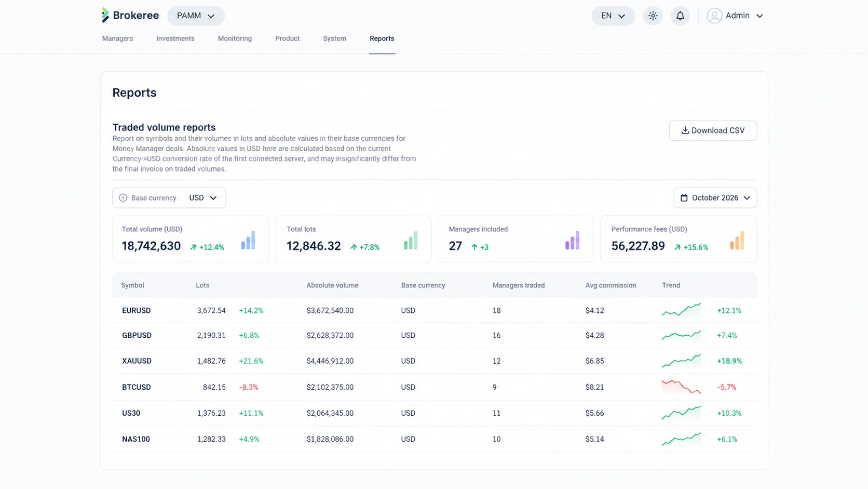868x489 pixels.
Task: Open the Product tab
Action: point(288,38)
